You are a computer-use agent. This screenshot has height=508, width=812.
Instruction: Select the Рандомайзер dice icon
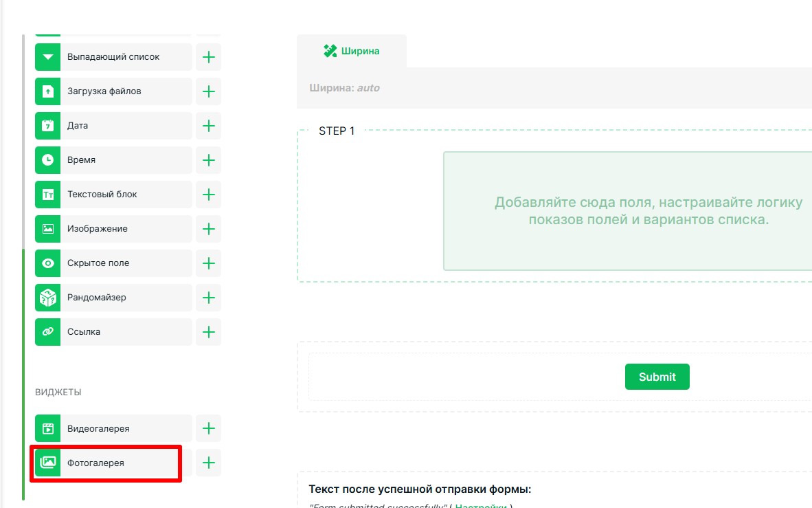pos(48,298)
